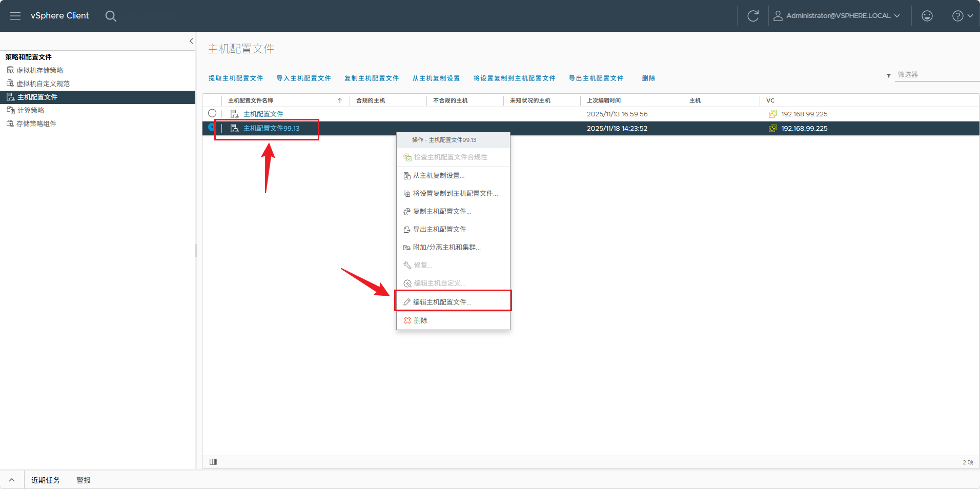
Task: Click the red X delete icon in menu
Action: (407, 320)
